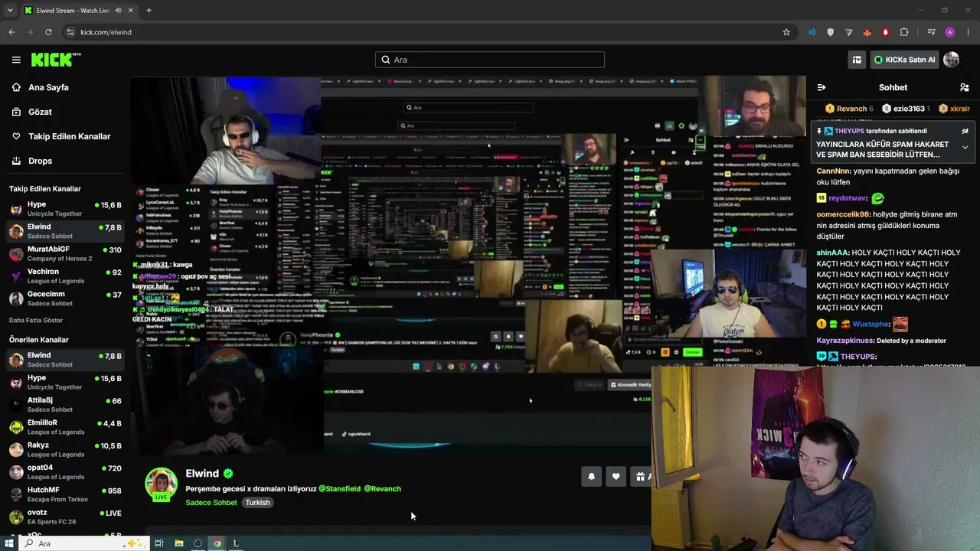View site information icon in address bar
Image resolution: width=980 pixels, height=551 pixels.
pyautogui.click(x=70, y=32)
